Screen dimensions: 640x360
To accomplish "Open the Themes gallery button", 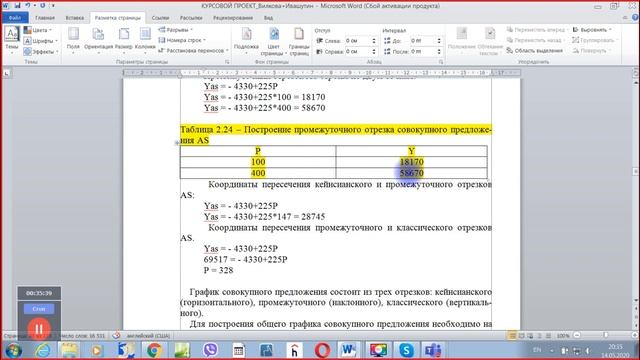I will pos(11,40).
